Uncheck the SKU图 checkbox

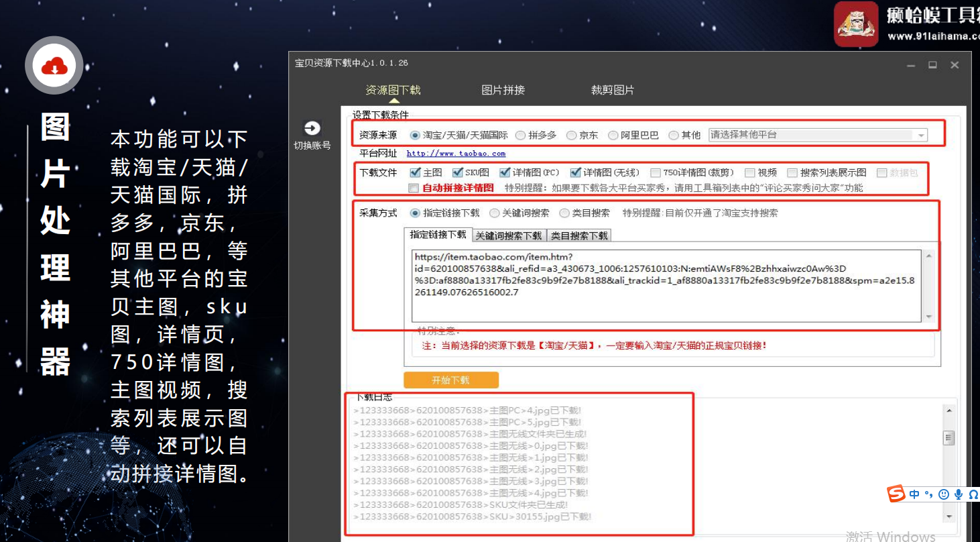pyautogui.click(x=458, y=172)
